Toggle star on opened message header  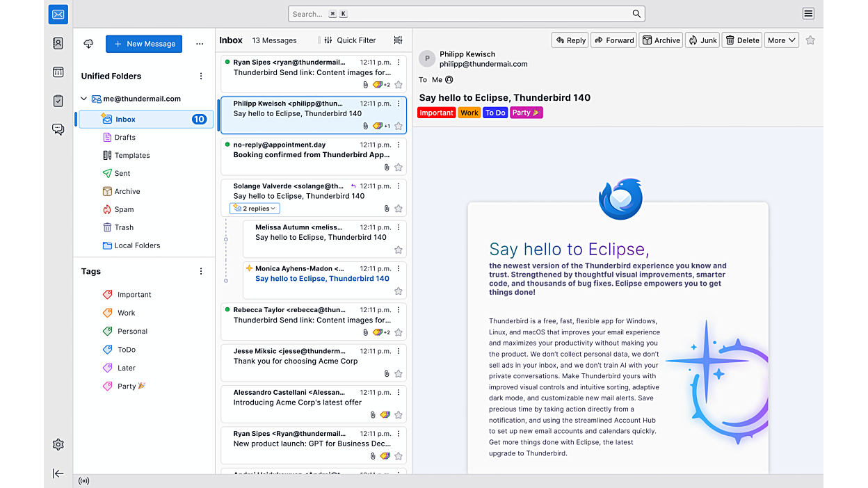tap(810, 40)
